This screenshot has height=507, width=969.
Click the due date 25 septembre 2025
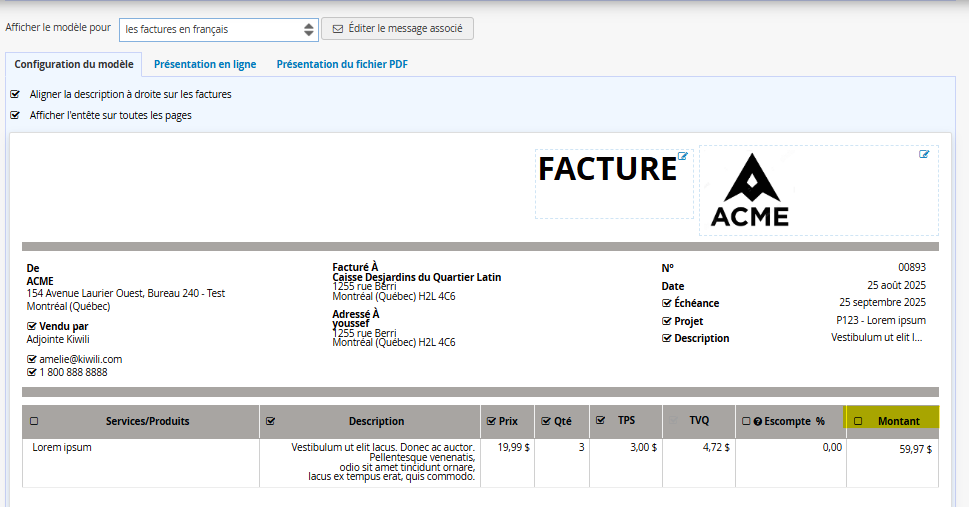882,302
